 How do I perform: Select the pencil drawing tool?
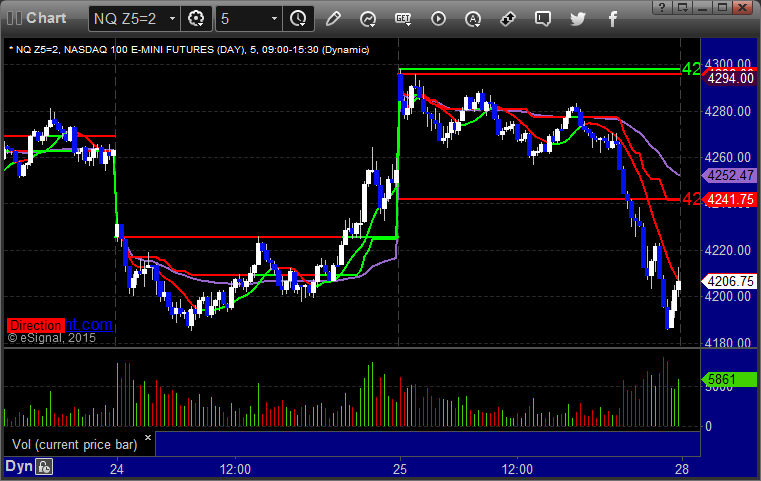pos(333,18)
